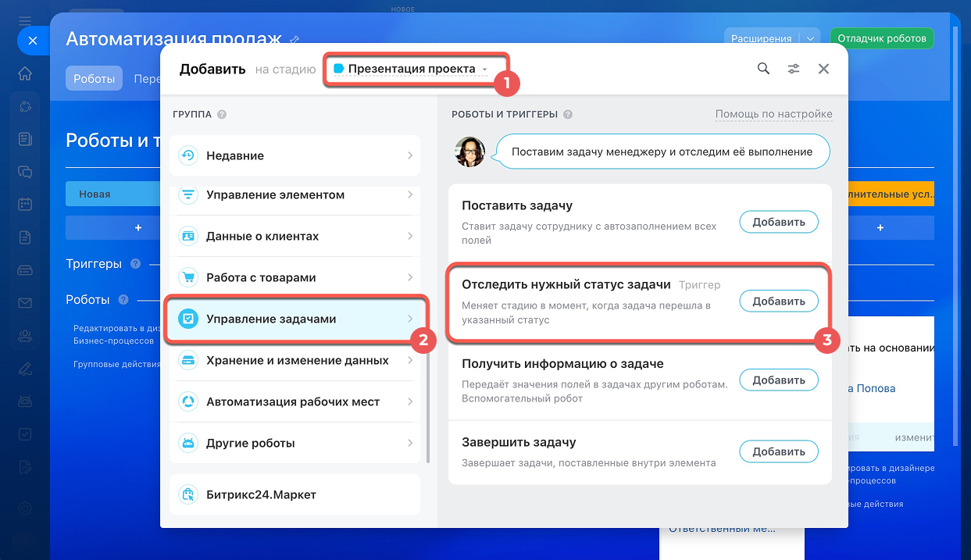The image size is (971, 560).
Task: Open the settings gear icon in the sidebar
Action: [x=25, y=508]
